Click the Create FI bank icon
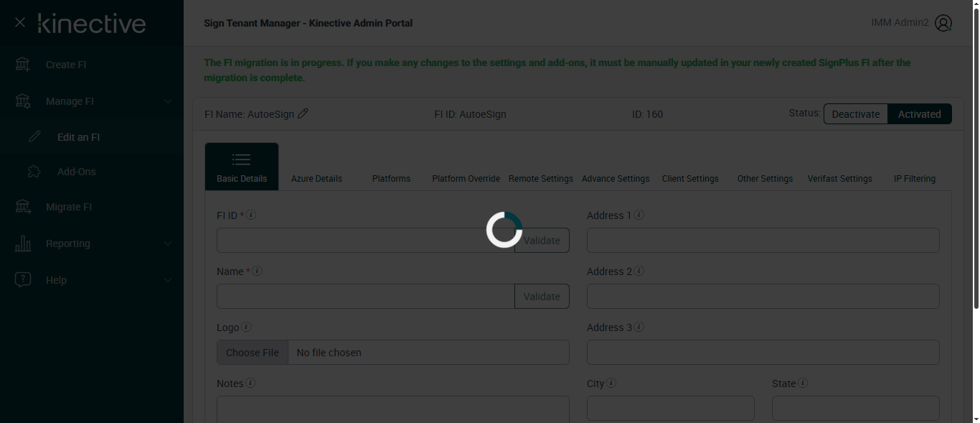This screenshot has height=423, width=980. click(x=23, y=65)
